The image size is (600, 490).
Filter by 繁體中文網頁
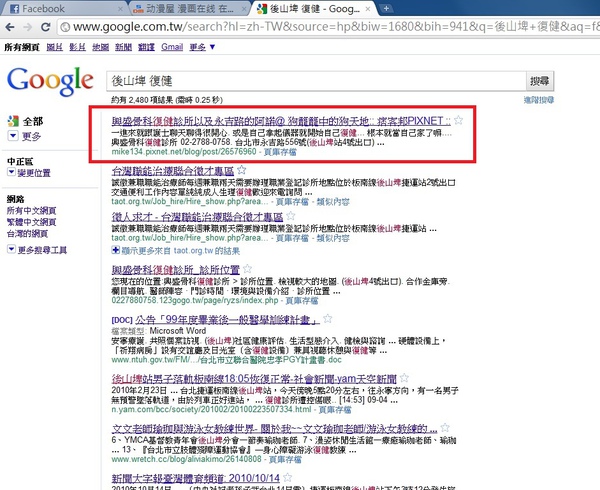click(x=31, y=222)
